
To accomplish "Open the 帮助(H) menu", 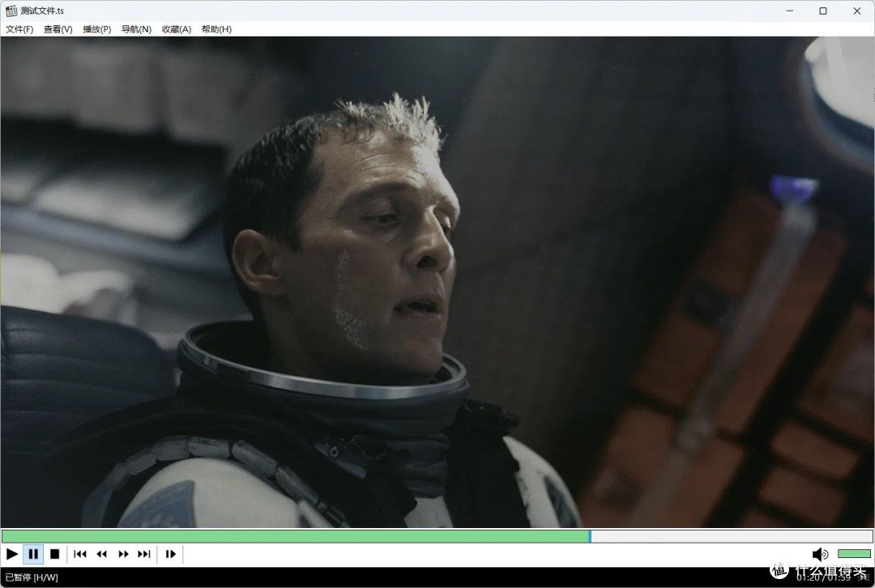I will [216, 29].
